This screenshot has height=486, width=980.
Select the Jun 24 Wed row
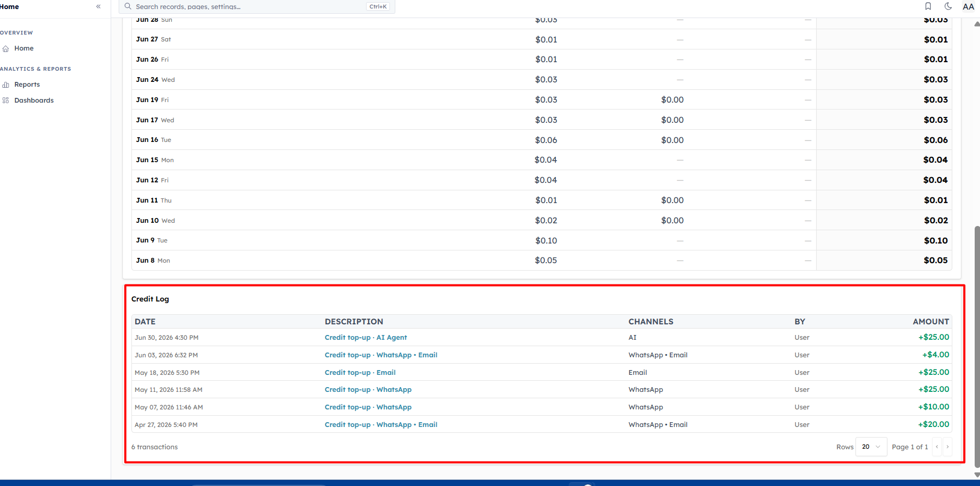[542, 80]
